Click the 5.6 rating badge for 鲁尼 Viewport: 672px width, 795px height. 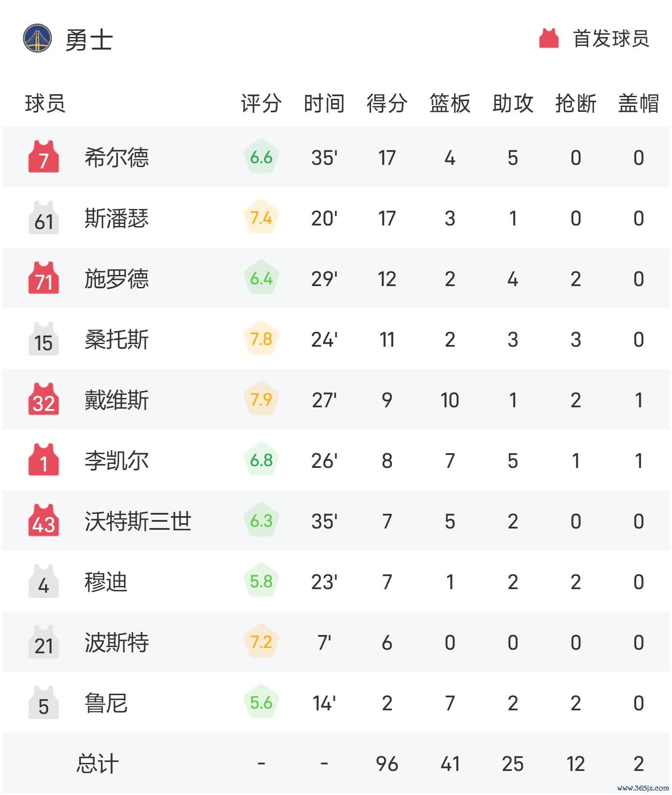pyautogui.click(x=261, y=702)
